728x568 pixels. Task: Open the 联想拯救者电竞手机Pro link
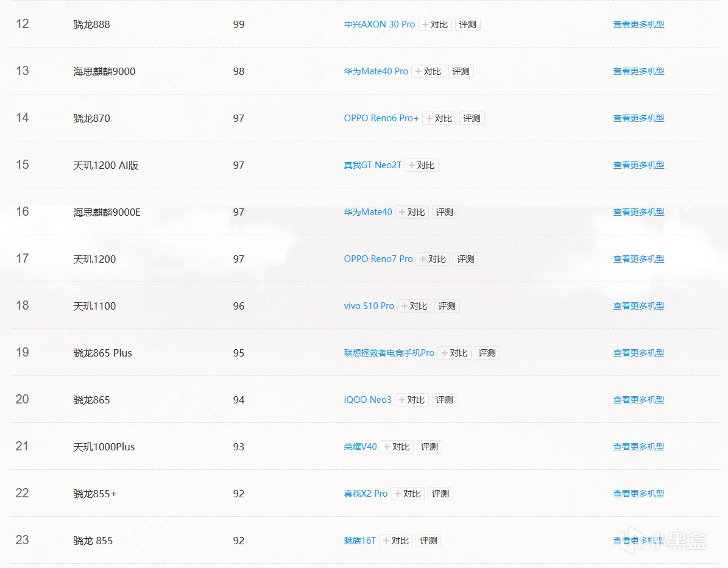pos(389,353)
